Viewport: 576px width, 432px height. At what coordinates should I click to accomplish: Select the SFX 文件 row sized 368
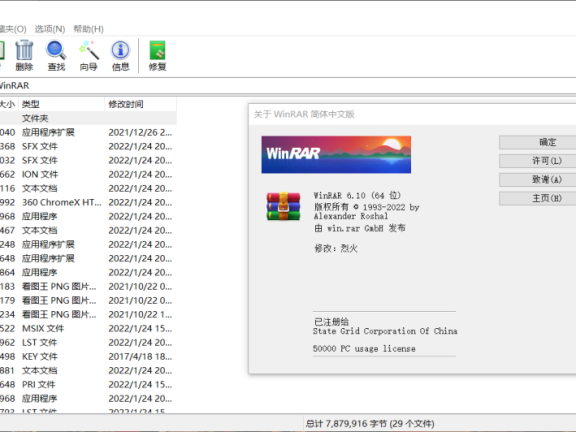(x=88, y=146)
